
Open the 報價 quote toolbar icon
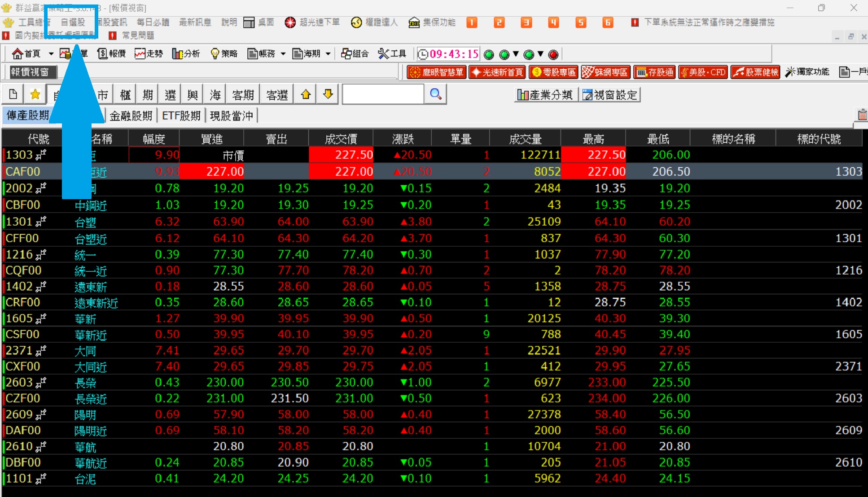coord(111,54)
